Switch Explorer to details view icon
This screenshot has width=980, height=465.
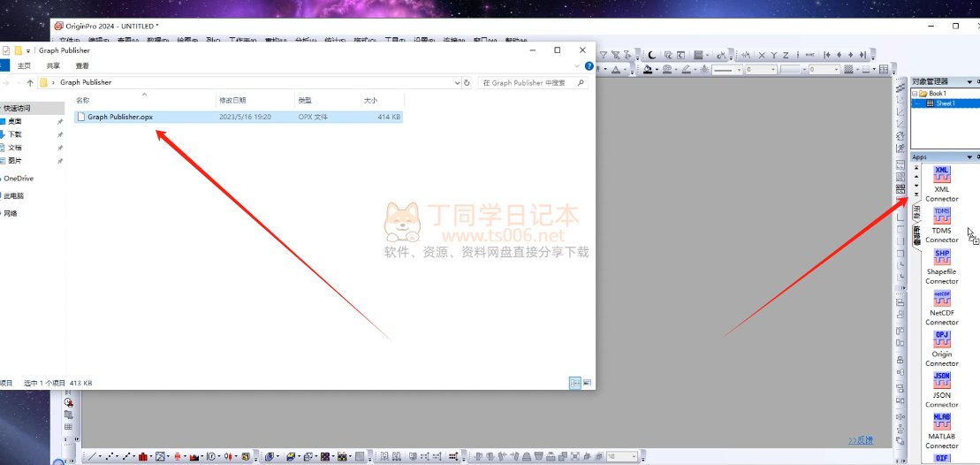click(x=575, y=383)
